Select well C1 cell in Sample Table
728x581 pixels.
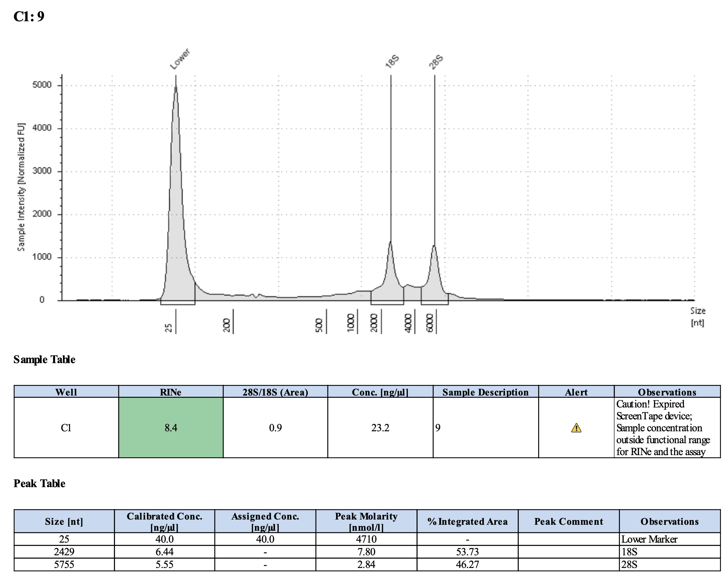coord(66,428)
